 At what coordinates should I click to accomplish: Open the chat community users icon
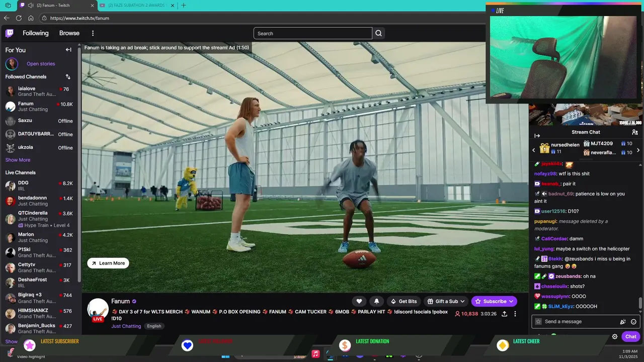(x=635, y=132)
